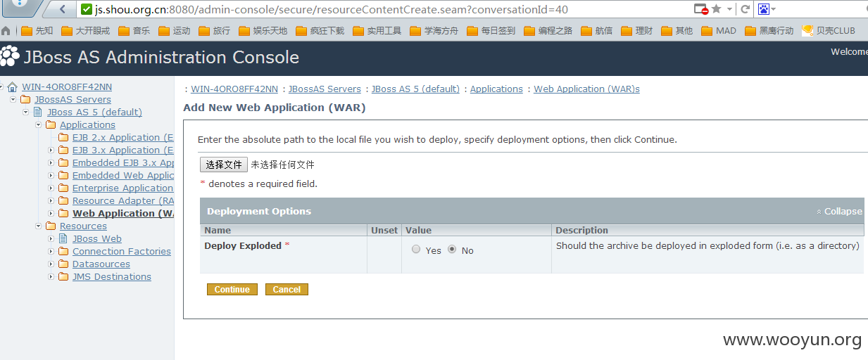This screenshot has height=360, width=868.
Task: Click the house icon beside WIN-4ORO8FF42NN
Action: [12, 87]
